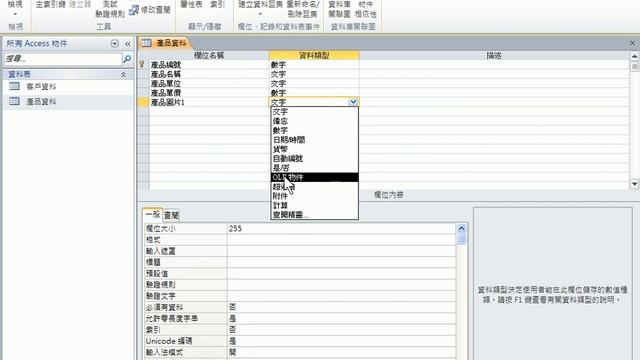Click the 產品單位 field name
The image size is (640, 360).
(x=166, y=83)
